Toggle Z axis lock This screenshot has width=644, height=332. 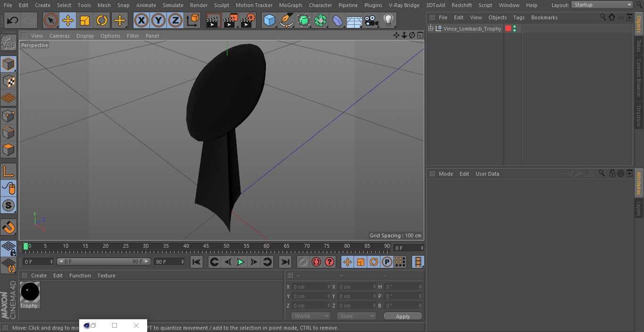tap(175, 20)
